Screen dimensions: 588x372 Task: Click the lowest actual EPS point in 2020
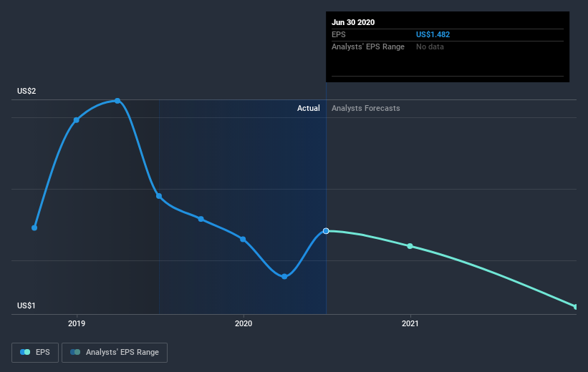(284, 276)
